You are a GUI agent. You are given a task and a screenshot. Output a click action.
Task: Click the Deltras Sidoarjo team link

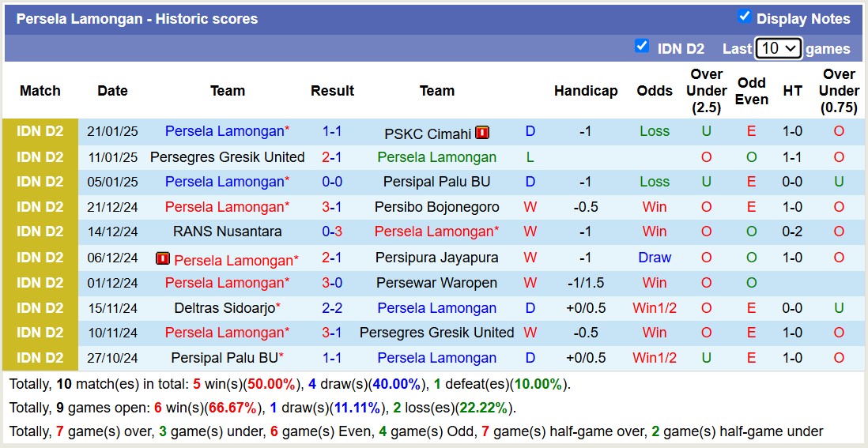pos(224,308)
